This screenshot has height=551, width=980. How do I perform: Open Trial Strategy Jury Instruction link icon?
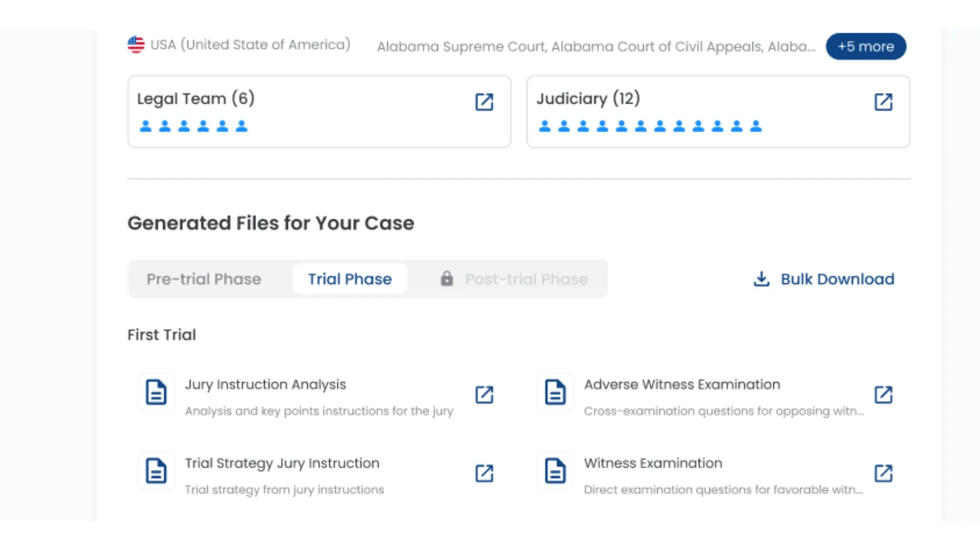(484, 473)
